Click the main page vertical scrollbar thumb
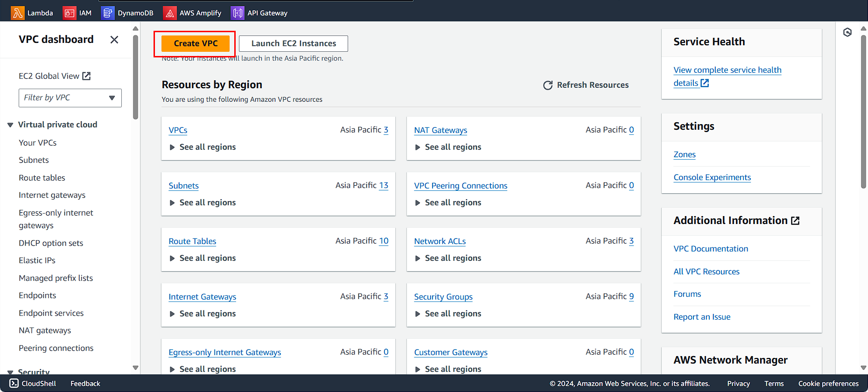 (x=863, y=112)
